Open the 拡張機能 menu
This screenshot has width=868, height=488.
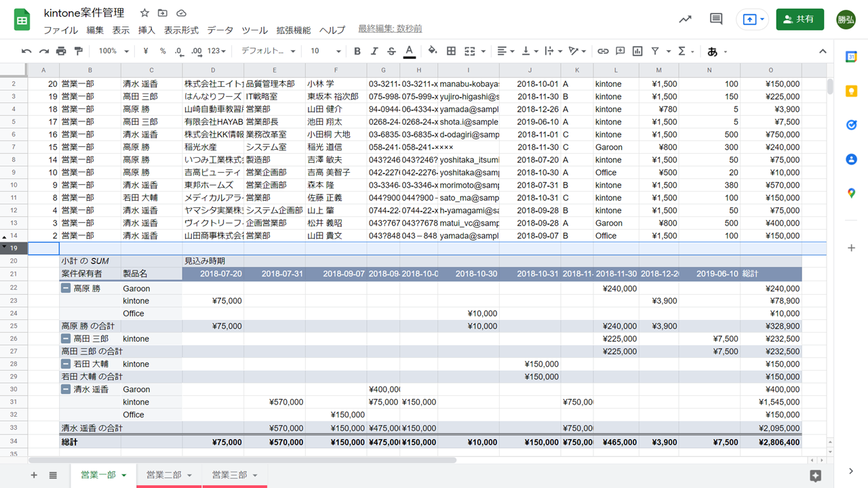tap(294, 30)
